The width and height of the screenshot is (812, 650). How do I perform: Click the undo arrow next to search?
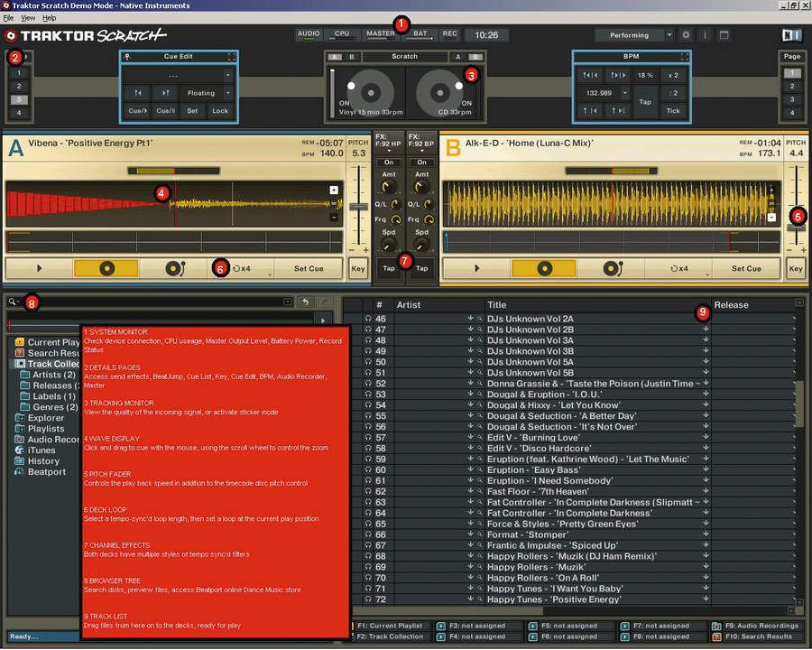pos(305,302)
